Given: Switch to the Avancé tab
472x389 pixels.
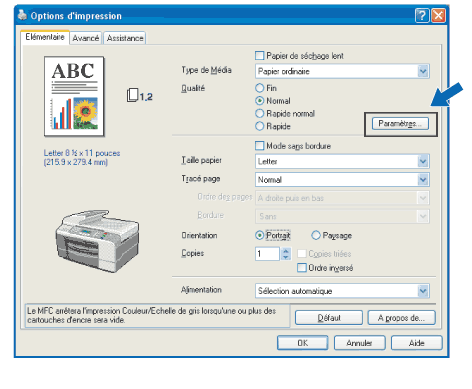Looking at the screenshot, I should [x=86, y=38].
